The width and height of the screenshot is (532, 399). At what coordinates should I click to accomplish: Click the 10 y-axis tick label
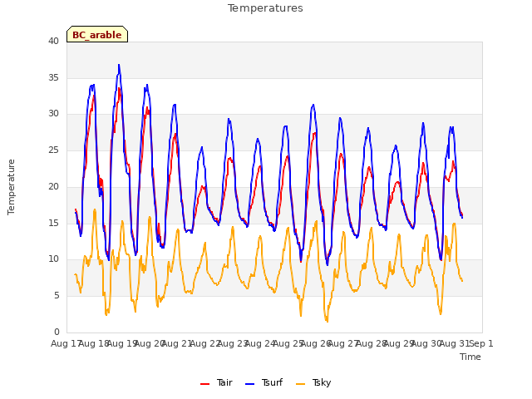tap(53, 259)
